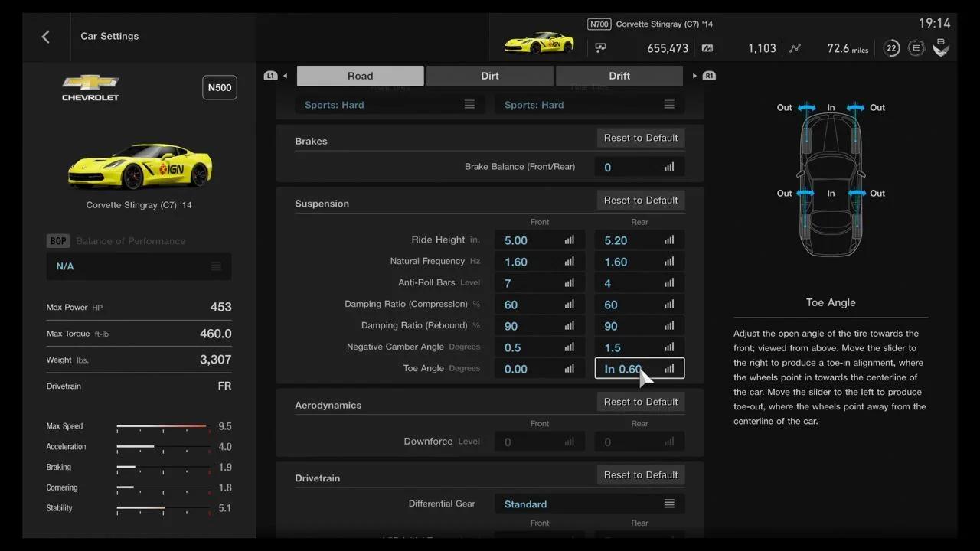
Task: Click the L1 previous tab indicator
Action: (270, 76)
